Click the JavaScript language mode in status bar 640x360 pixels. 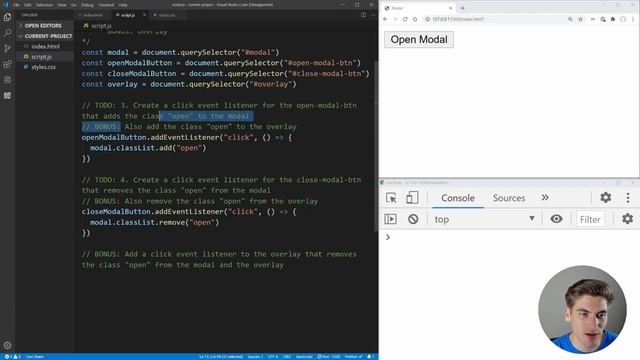coord(304,357)
